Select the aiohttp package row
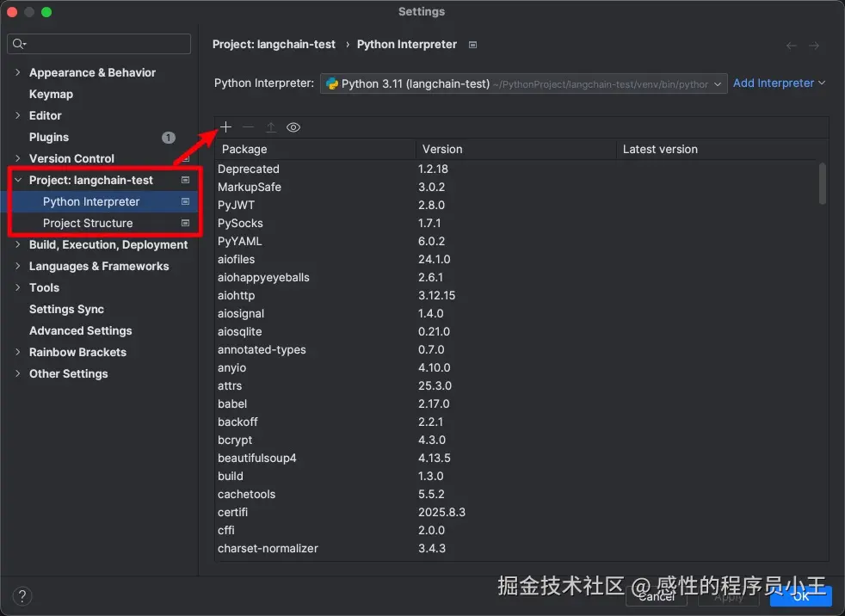The height and width of the screenshot is (616, 845). 516,295
